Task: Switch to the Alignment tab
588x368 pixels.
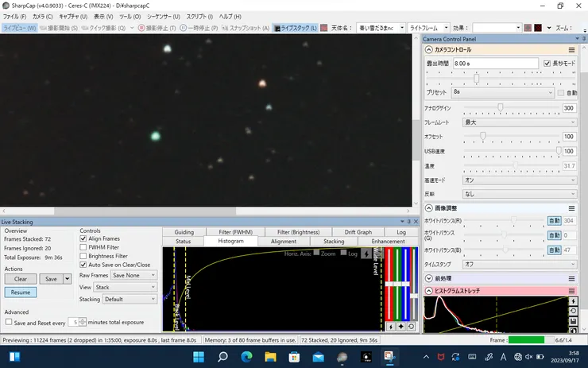Action: pos(284,241)
